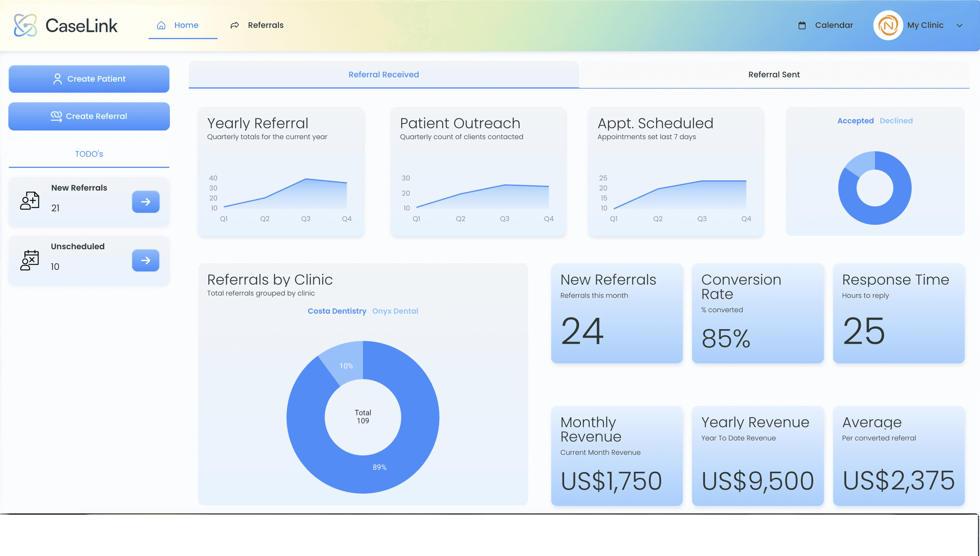Click the New Referrals count '21'
The width and height of the screenshot is (980, 556).
coord(55,208)
